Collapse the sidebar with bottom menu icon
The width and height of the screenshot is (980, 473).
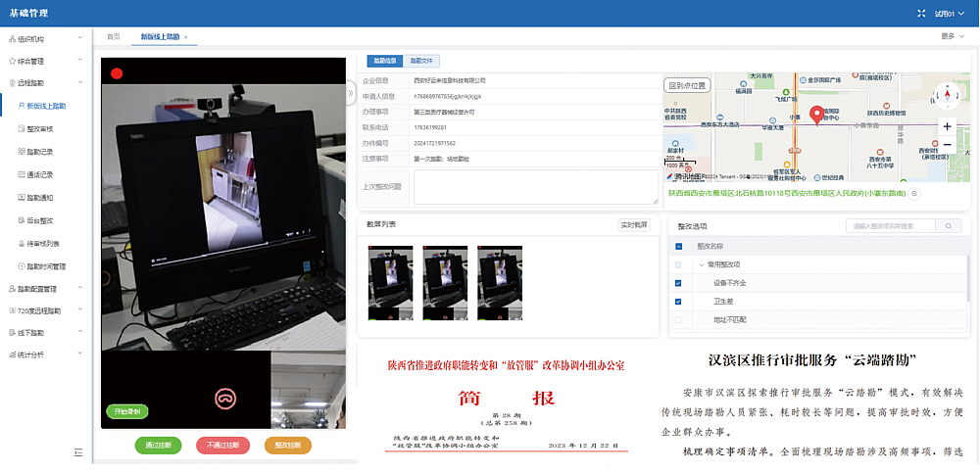(x=78, y=451)
